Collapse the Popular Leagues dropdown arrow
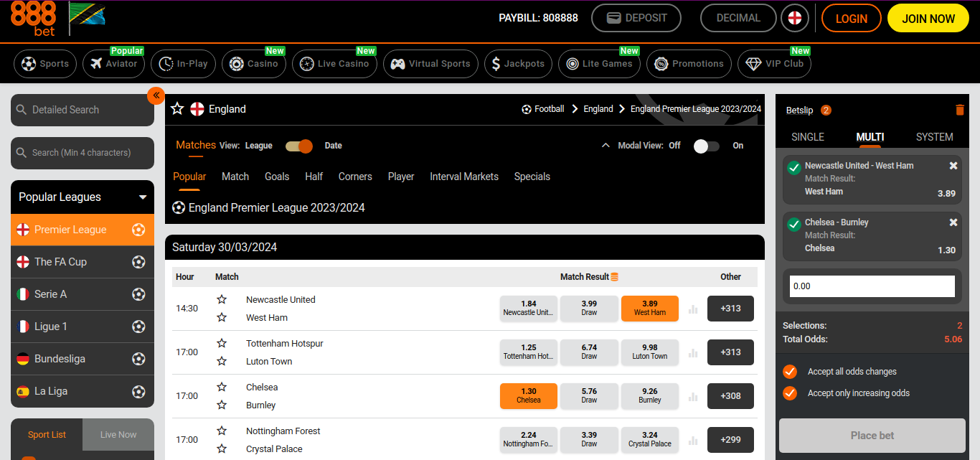The image size is (980, 460). coord(143,197)
